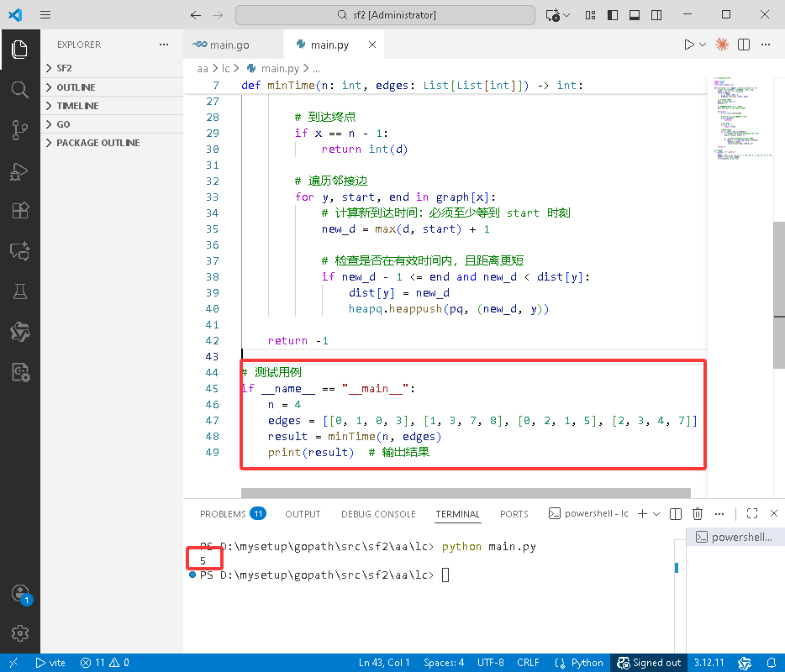785x672 pixels.
Task: Toggle Primary Side Bar visibility
Action: coord(612,15)
